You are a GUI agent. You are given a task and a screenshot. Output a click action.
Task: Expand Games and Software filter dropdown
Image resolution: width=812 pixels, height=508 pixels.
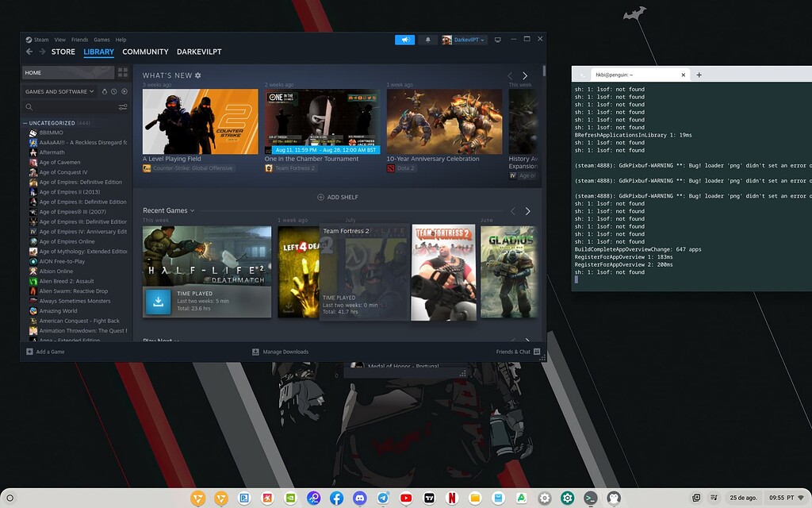(x=59, y=91)
